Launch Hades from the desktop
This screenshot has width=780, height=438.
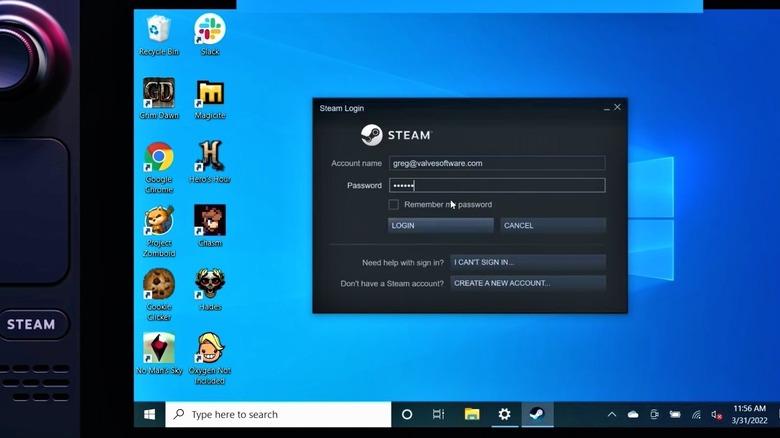(210, 285)
